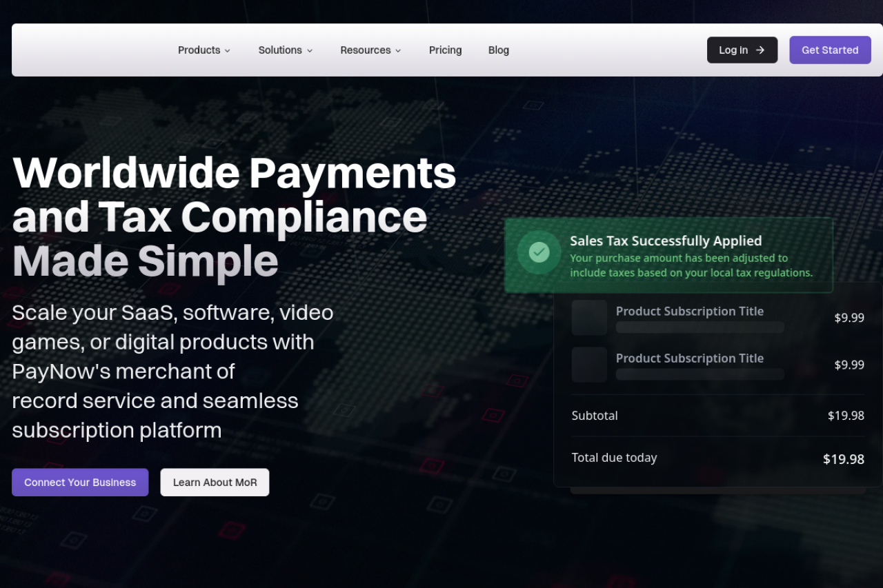Click the Sales Tax Successfully Applied heading

[666, 241]
